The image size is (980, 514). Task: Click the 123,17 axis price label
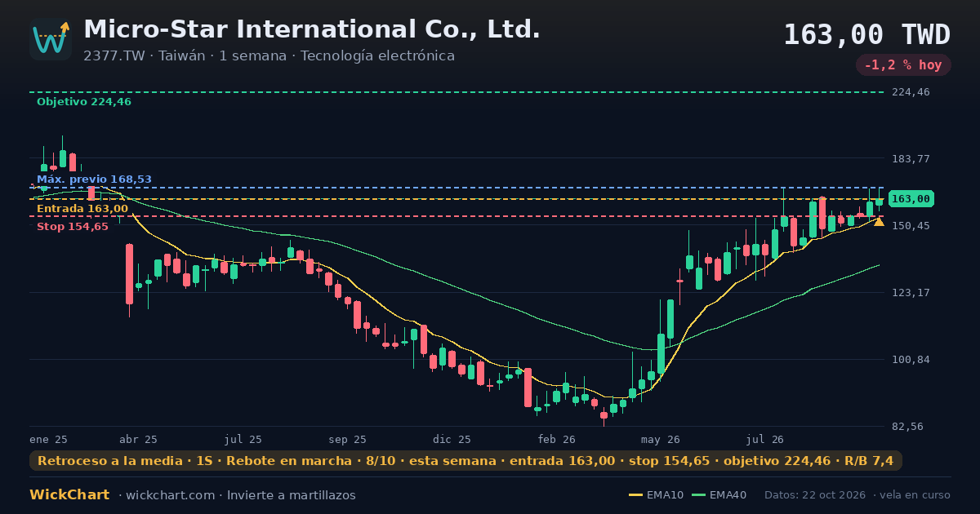(x=911, y=292)
